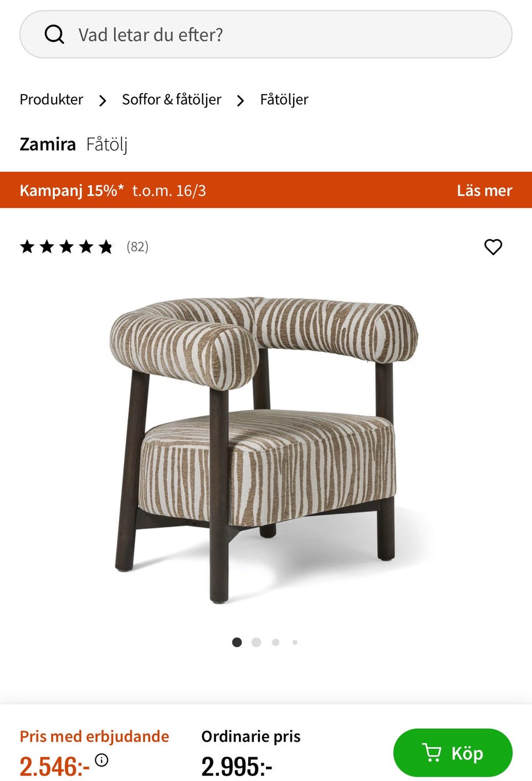Open the Produkter breadcrumb

click(x=52, y=99)
